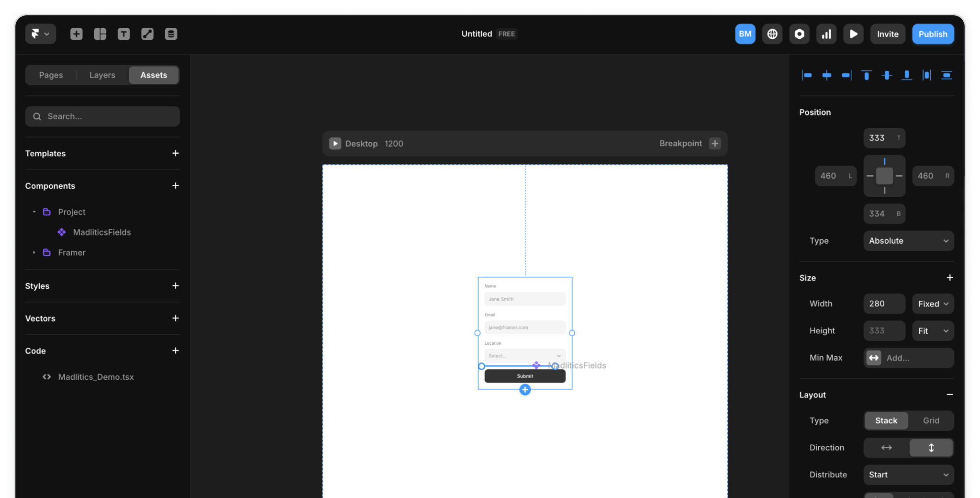Set stack direction to vertical

click(x=931, y=448)
